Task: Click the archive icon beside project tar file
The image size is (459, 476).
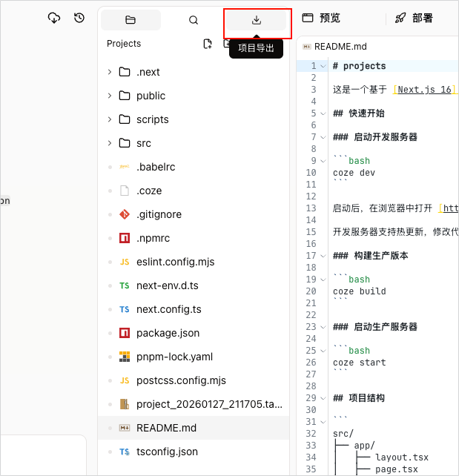Action: pos(125,404)
